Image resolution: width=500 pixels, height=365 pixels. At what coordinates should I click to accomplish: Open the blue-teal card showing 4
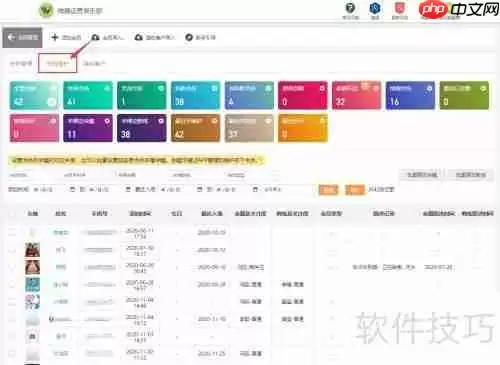coord(249,95)
